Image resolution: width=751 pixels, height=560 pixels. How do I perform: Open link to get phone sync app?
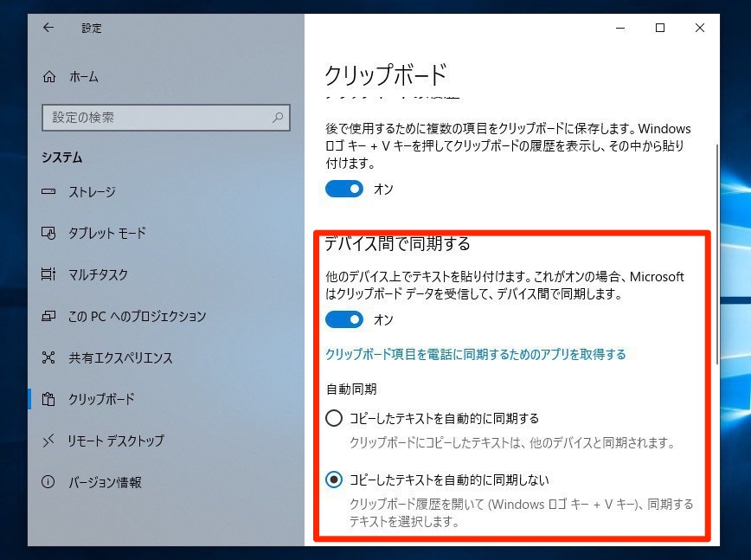pos(476,355)
